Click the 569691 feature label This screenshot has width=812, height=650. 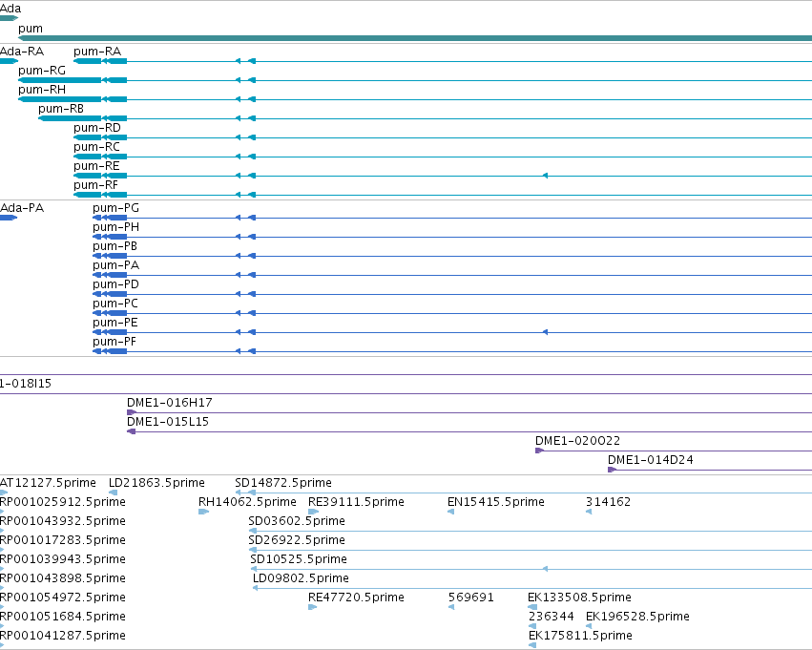pos(471,598)
